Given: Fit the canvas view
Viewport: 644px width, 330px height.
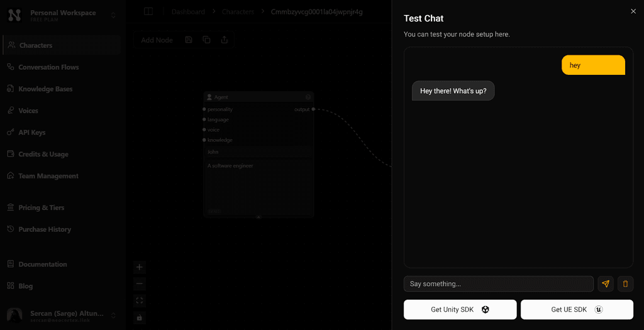Looking at the screenshot, I should click(x=139, y=300).
